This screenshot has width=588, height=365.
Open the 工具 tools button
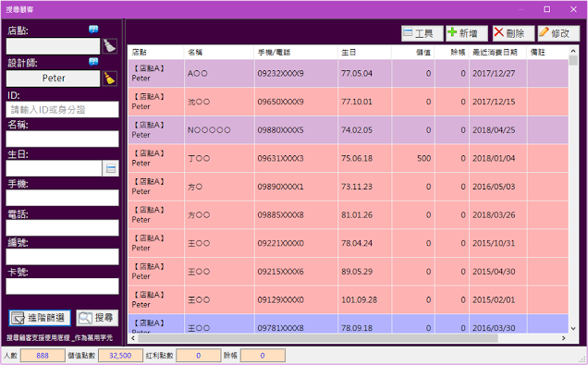tap(423, 33)
